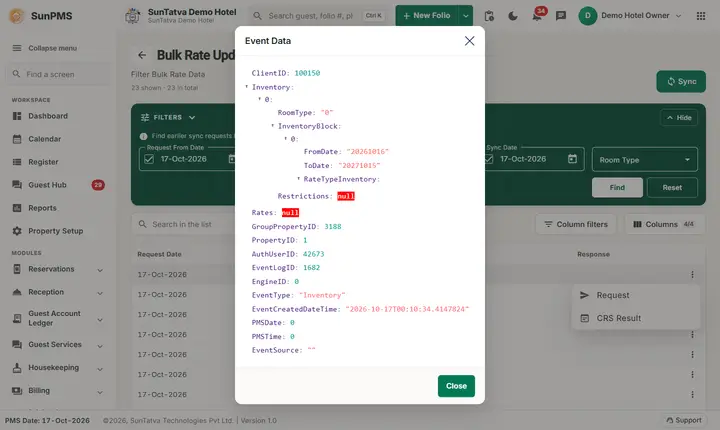Click the EventLogID value 1682
720x430 pixels.
(311, 267)
